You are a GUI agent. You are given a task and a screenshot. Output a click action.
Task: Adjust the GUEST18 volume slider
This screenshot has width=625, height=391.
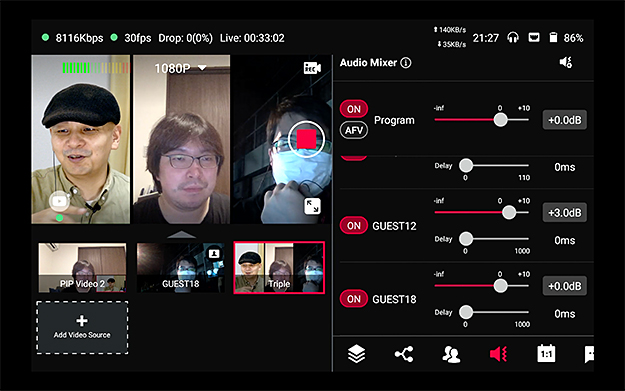(482, 285)
